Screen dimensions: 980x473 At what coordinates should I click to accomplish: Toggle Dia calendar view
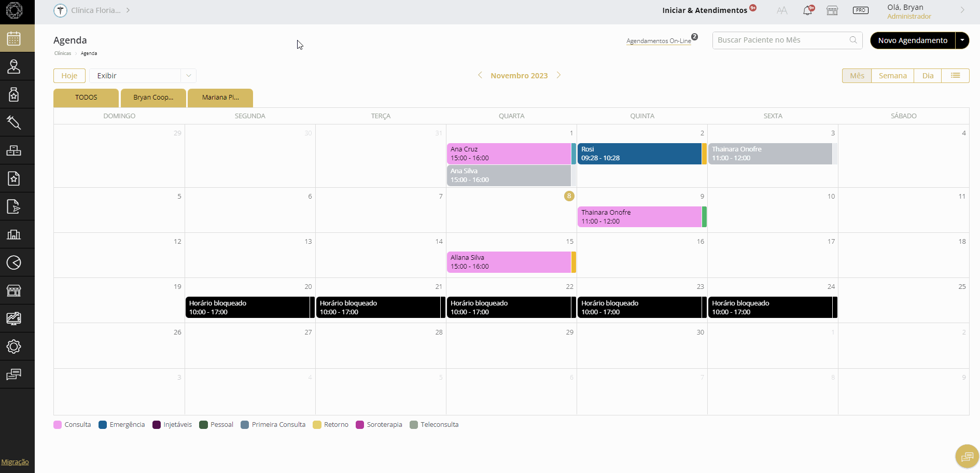point(928,76)
